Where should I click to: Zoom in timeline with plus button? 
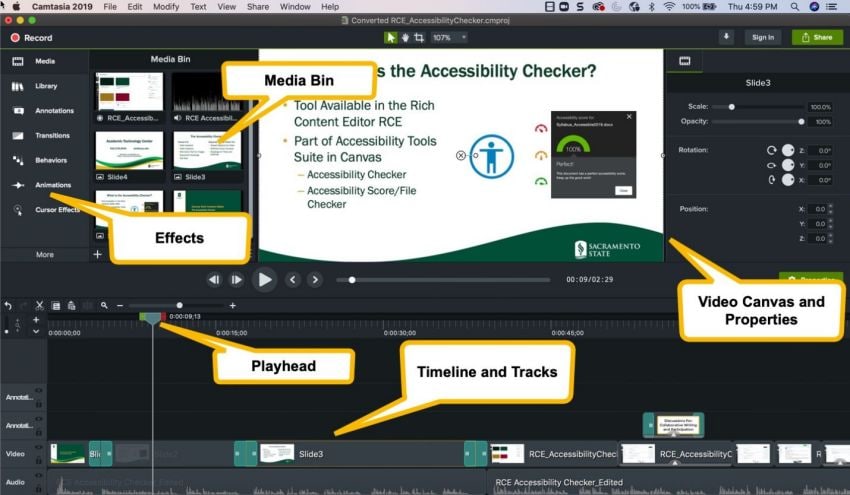(x=232, y=306)
